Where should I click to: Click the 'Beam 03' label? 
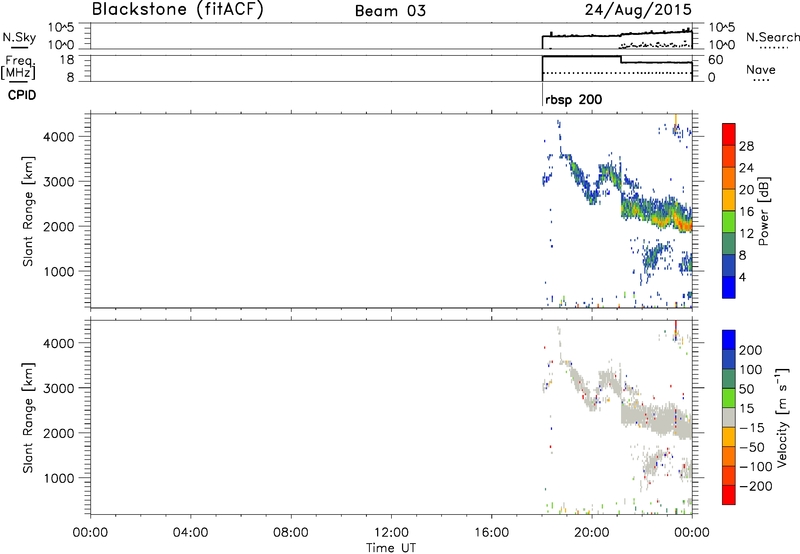pyautogui.click(x=390, y=11)
